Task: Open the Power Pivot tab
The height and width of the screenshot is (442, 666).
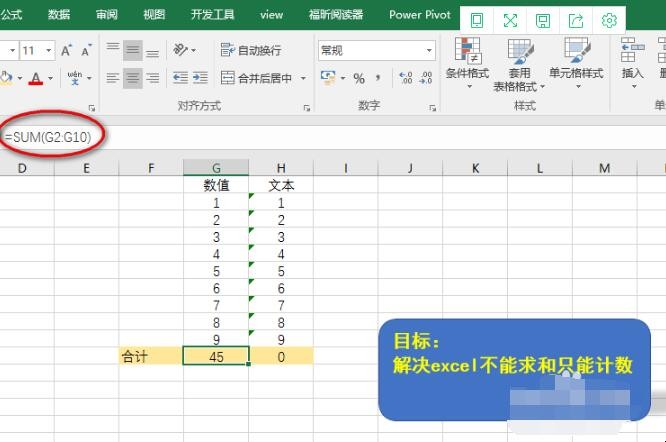Action: pos(420,15)
